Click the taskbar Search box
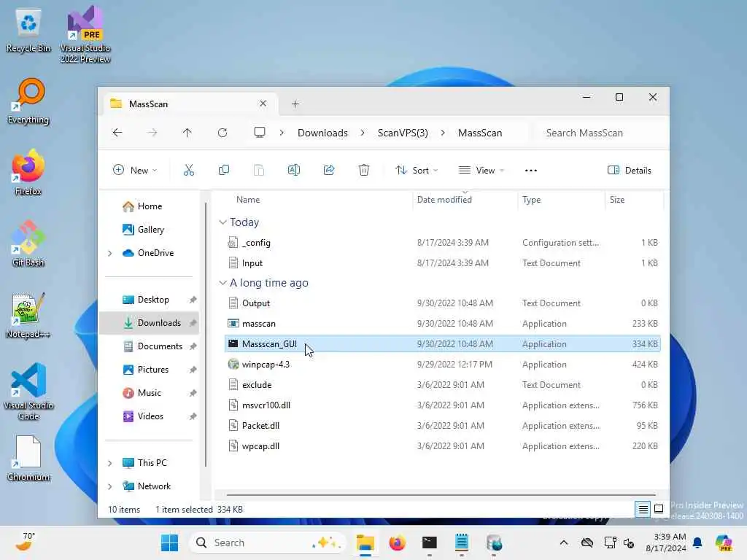This screenshot has height=560, width=747. [267, 542]
